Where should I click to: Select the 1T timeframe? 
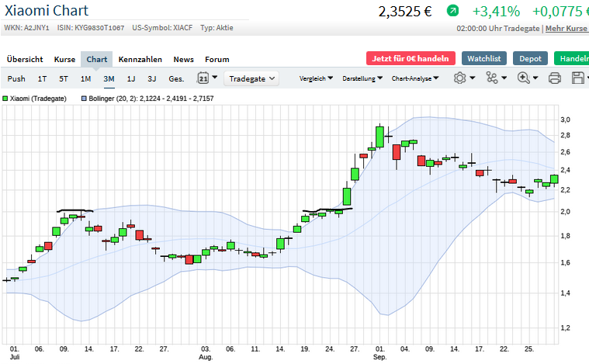(x=42, y=79)
